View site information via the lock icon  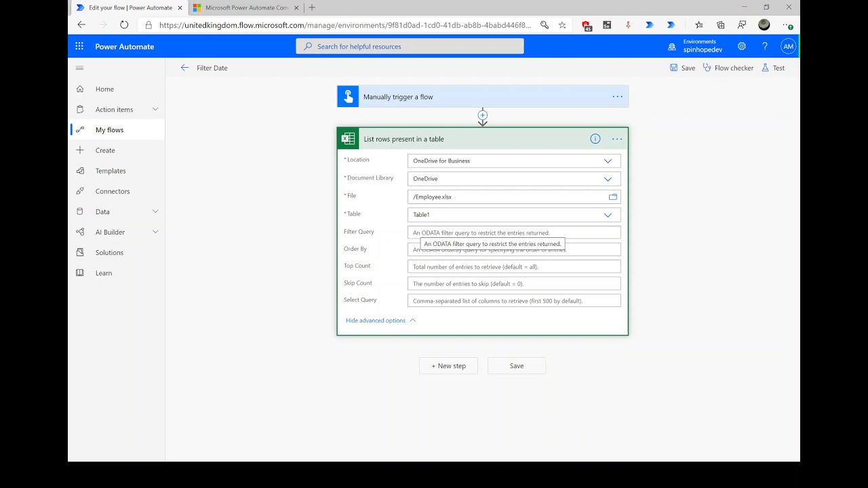coord(149,25)
